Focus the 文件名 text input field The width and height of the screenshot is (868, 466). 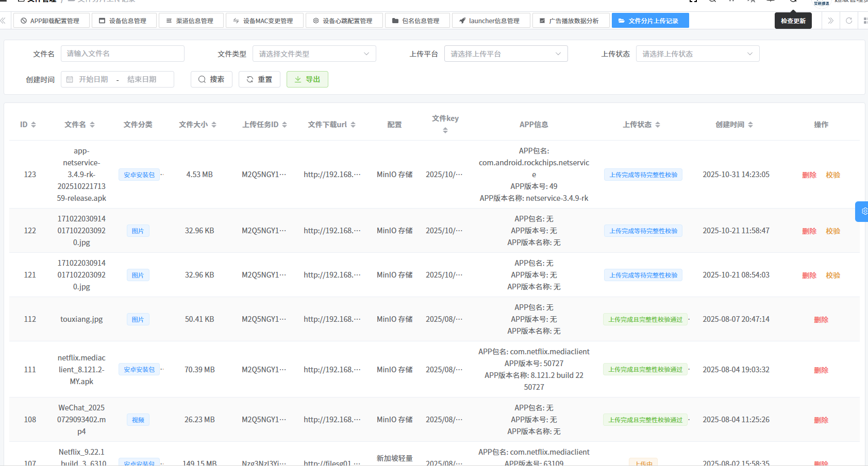[122, 54]
